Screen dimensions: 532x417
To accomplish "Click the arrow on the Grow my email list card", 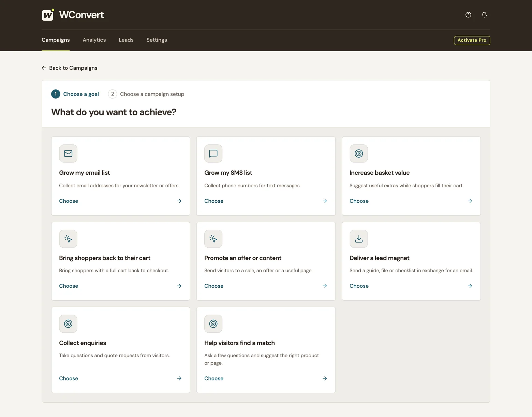I will 179,201.
